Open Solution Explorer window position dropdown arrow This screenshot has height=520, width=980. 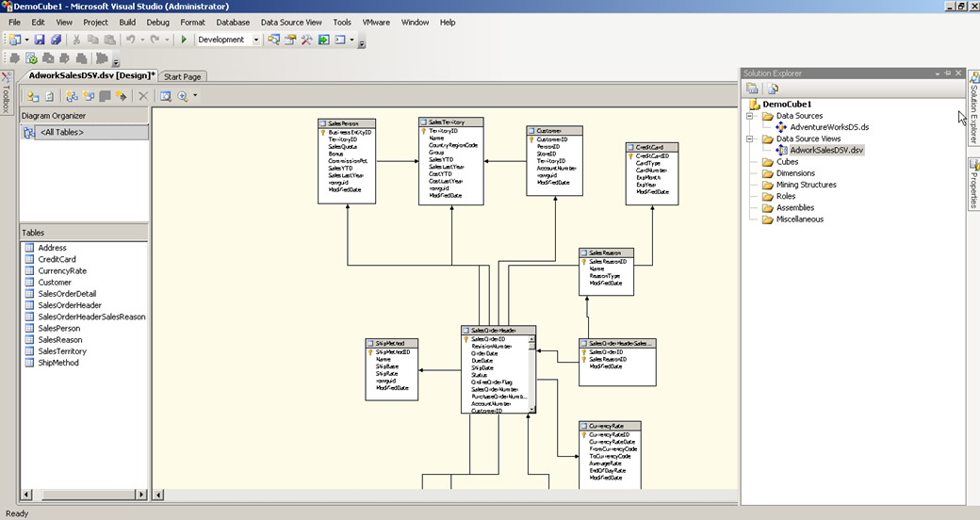[x=938, y=73]
